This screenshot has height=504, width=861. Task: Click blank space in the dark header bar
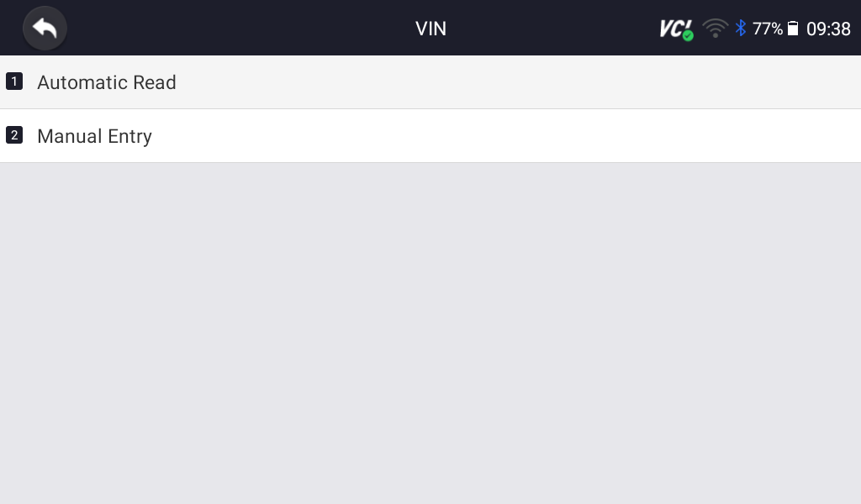pos(247,28)
